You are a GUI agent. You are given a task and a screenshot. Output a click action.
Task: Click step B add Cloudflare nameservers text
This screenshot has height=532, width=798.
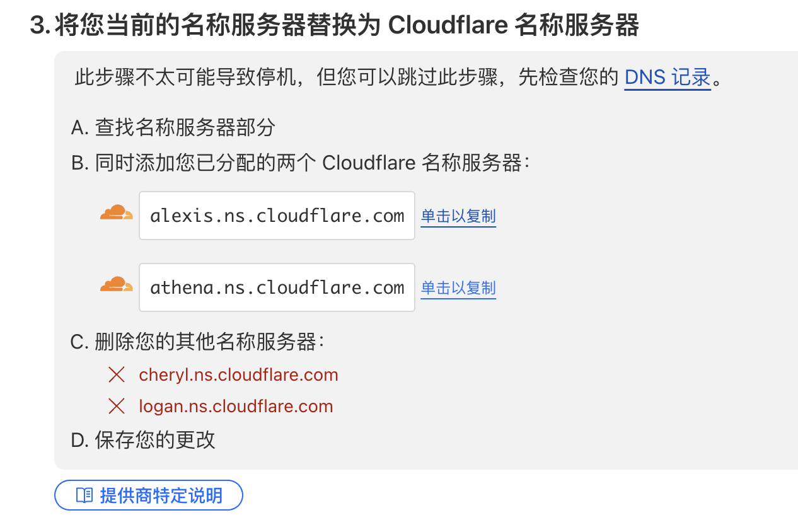pyautogui.click(x=300, y=163)
